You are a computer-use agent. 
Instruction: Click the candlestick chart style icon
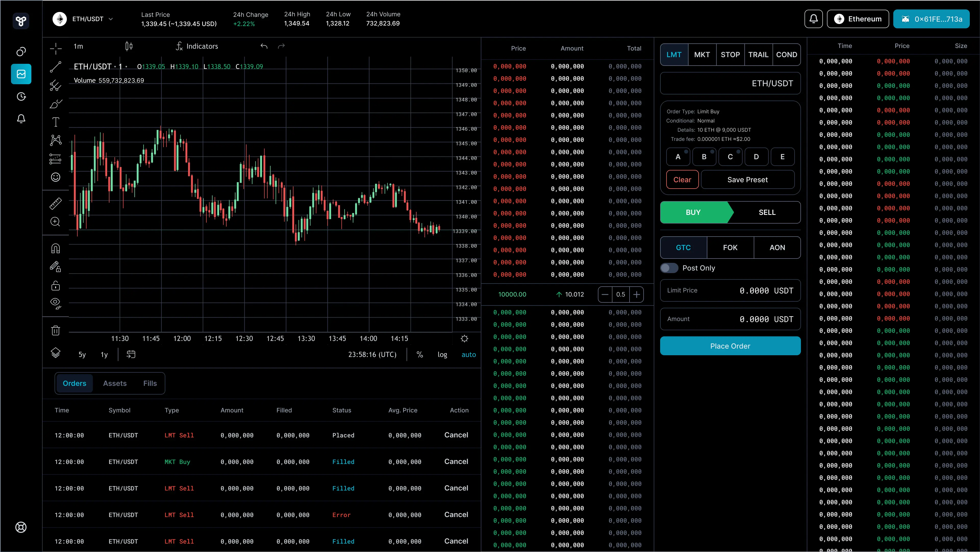(x=129, y=46)
